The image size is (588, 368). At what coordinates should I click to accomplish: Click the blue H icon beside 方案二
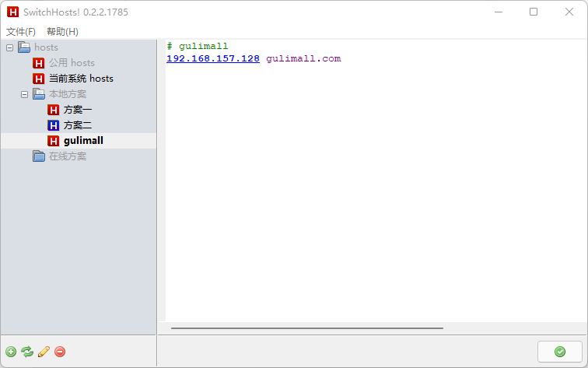[x=53, y=125]
